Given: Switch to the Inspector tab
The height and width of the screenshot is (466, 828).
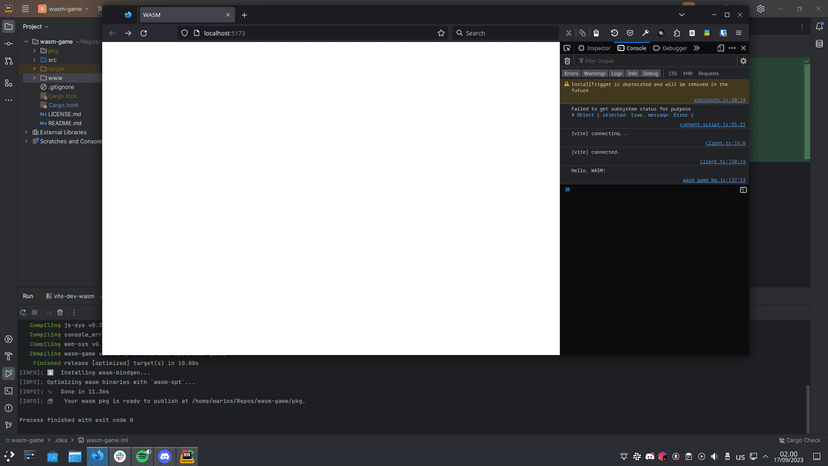Looking at the screenshot, I should coord(594,48).
